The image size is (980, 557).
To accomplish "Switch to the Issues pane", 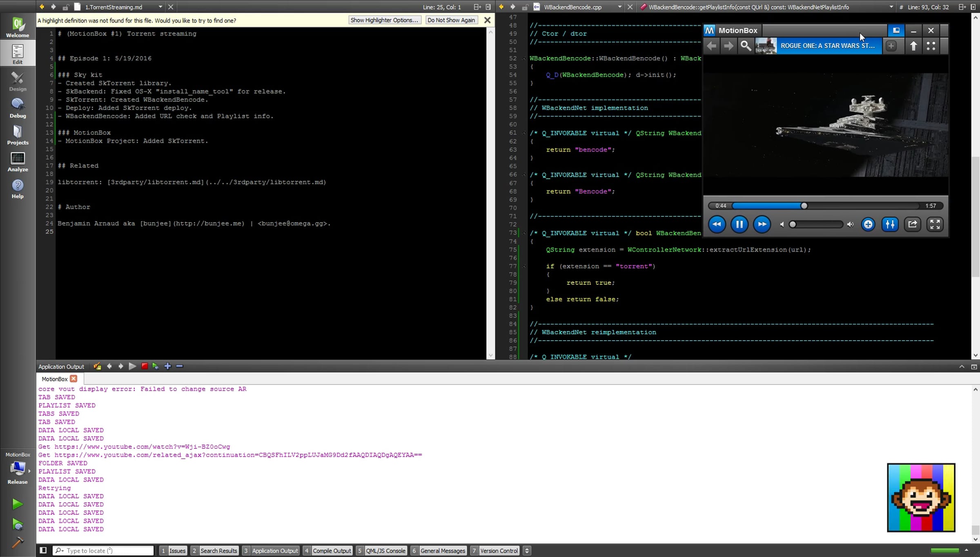I will pyautogui.click(x=177, y=550).
